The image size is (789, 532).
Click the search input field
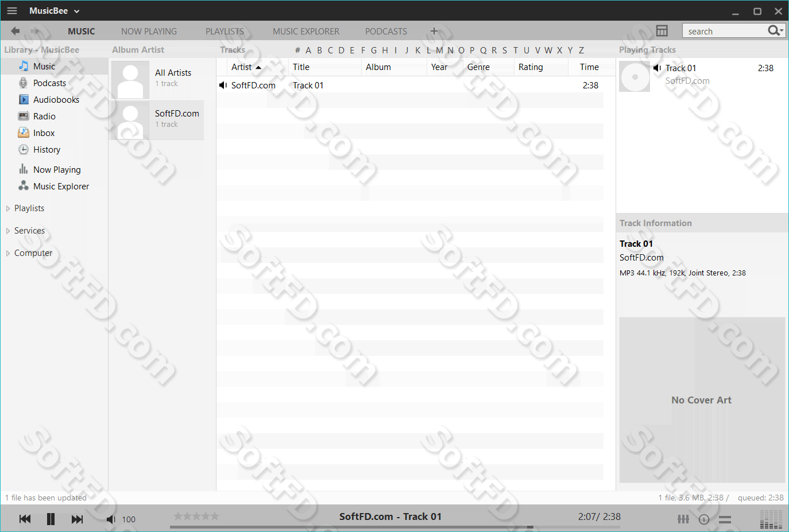pyautogui.click(x=725, y=31)
